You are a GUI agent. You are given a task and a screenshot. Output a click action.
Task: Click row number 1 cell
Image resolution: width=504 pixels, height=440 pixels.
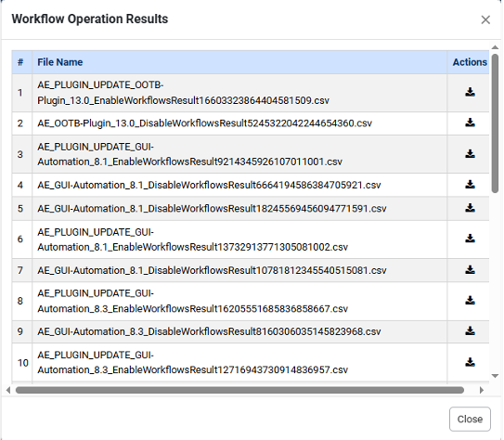click(22, 93)
